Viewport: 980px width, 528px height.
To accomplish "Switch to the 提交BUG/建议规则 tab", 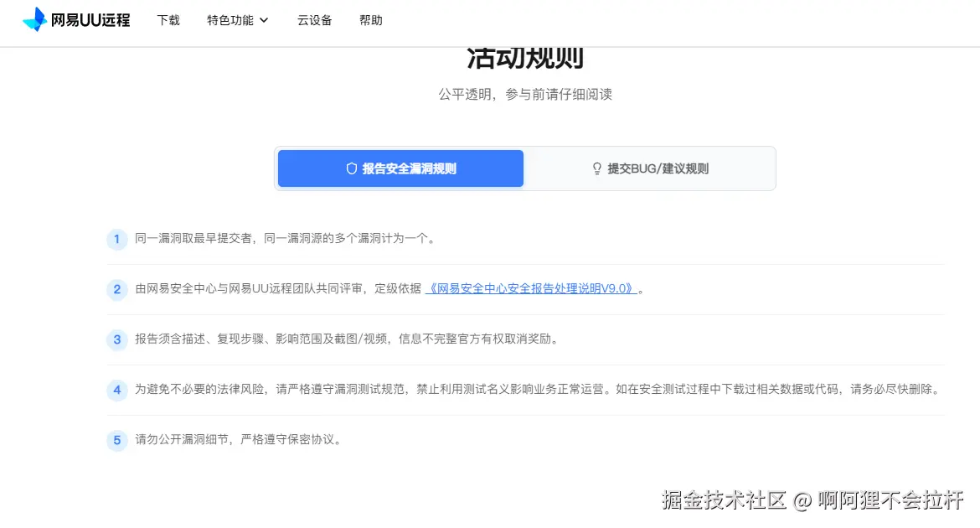I will coord(650,168).
